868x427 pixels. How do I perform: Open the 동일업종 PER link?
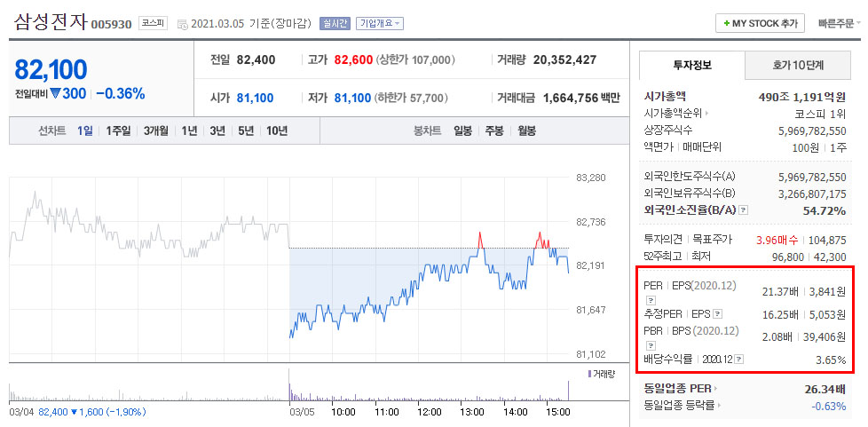pos(677,389)
